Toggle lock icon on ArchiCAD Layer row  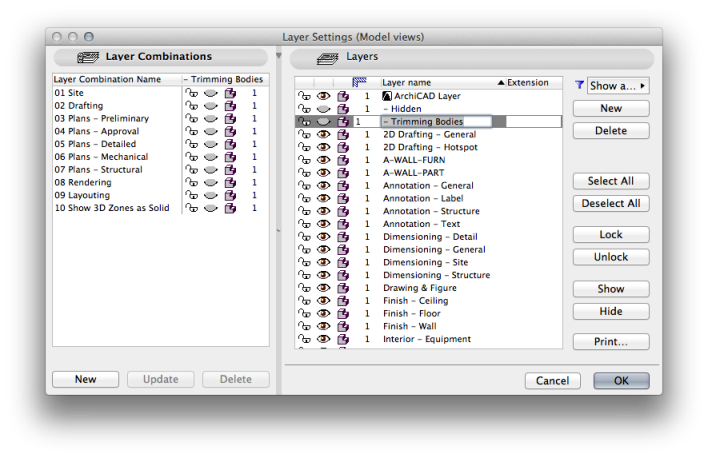(x=304, y=96)
